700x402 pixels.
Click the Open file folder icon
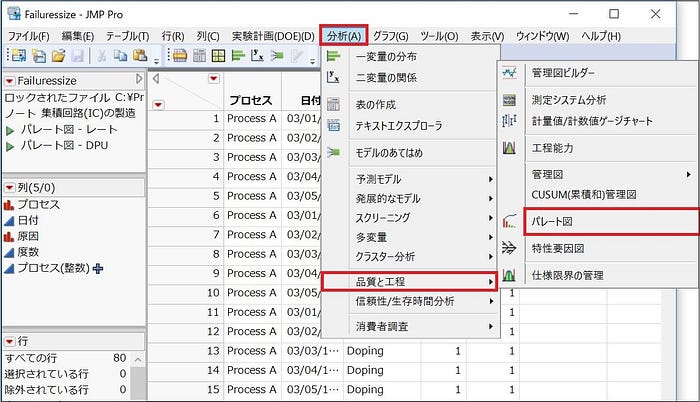point(58,56)
